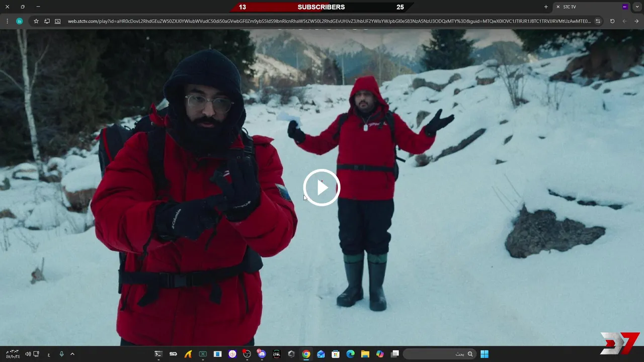Expand the tab search dropdown arrow
The width and height of the screenshot is (644, 362).
coord(637,7)
